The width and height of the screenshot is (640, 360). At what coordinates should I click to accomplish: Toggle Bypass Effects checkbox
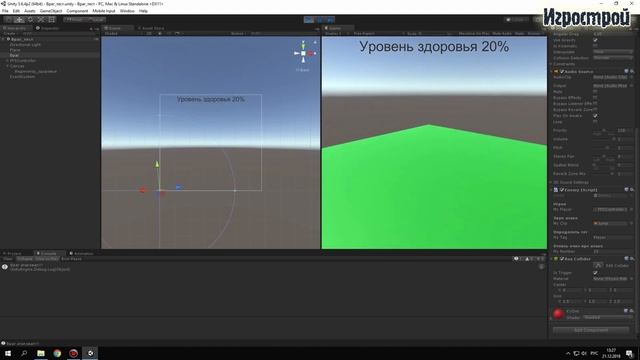point(595,98)
